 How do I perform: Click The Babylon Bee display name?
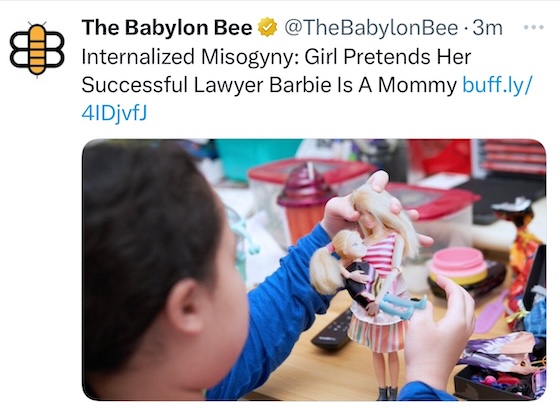pos(167,28)
